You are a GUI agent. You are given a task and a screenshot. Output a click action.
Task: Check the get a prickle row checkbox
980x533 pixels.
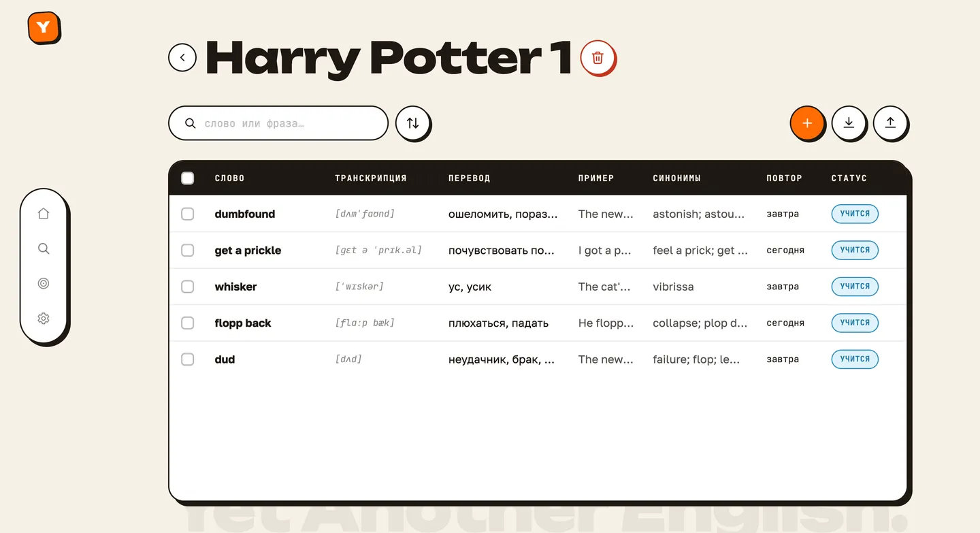click(x=188, y=251)
